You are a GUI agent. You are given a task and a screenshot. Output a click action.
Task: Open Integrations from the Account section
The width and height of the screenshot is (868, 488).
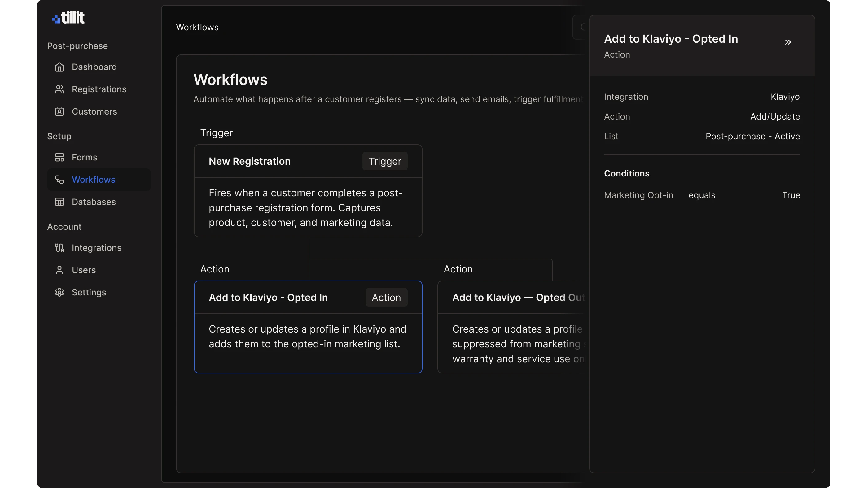coord(96,248)
